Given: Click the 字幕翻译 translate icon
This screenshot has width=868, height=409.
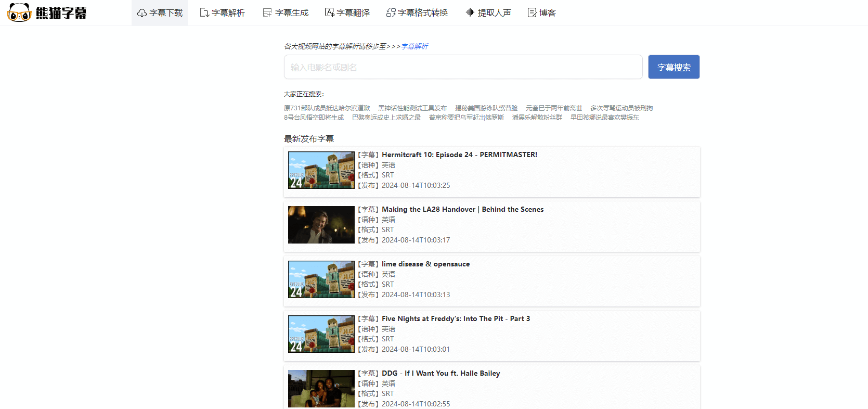Looking at the screenshot, I should tap(329, 12).
